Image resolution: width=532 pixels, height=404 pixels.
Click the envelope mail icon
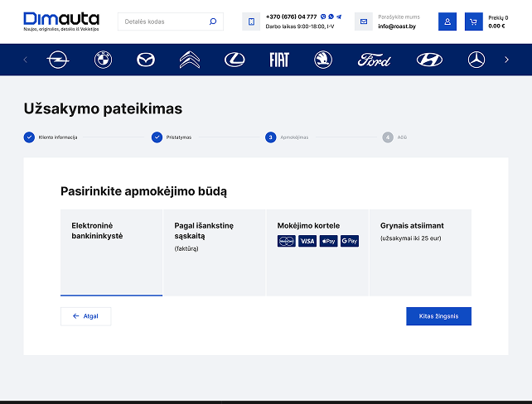pyautogui.click(x=364, y=22)
